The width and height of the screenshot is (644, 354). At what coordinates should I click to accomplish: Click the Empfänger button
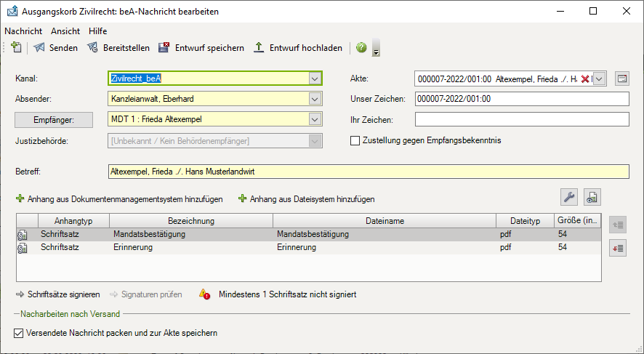[x=54, y=120]
